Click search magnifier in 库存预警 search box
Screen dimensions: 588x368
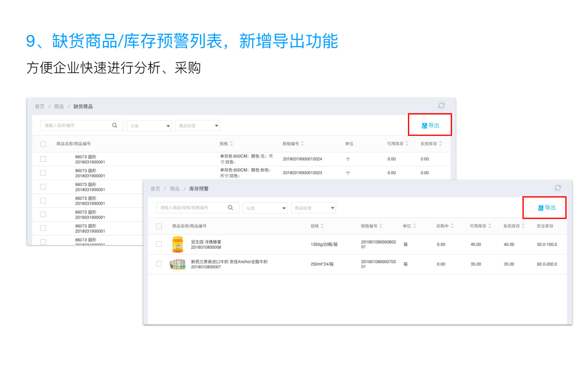tap(230, 208)
